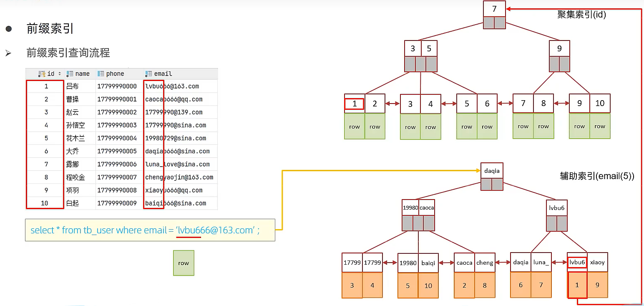Image resolution: width=644 pixels, height=306 pixels.
Task: Click phone number 17799990009
Action: coord(117,203)
